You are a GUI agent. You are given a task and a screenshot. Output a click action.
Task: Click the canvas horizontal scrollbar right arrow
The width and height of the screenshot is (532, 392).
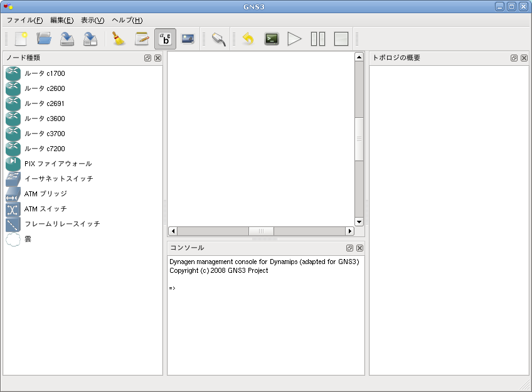[x=350, y=231]
